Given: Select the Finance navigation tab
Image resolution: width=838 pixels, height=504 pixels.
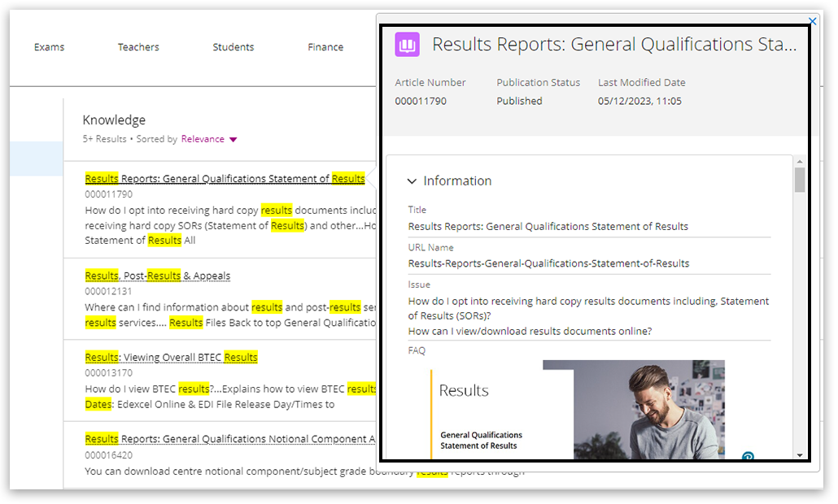Looking at the screenshot, I should click(x=325, y=47).
